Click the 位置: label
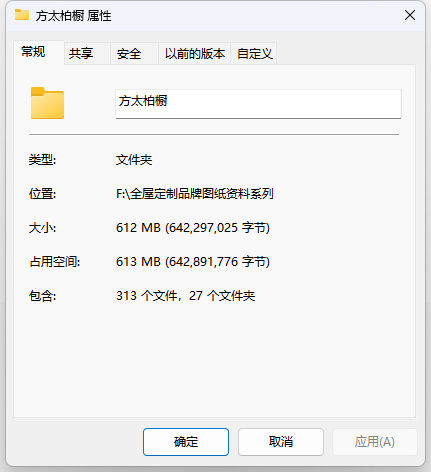This screenshot has width=431, height=472. click(42, 194)
